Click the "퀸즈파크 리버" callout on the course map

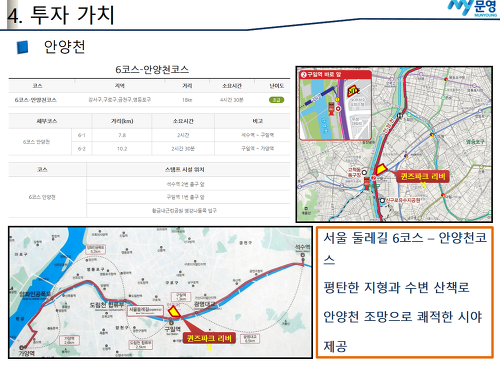tap(209, 338)
